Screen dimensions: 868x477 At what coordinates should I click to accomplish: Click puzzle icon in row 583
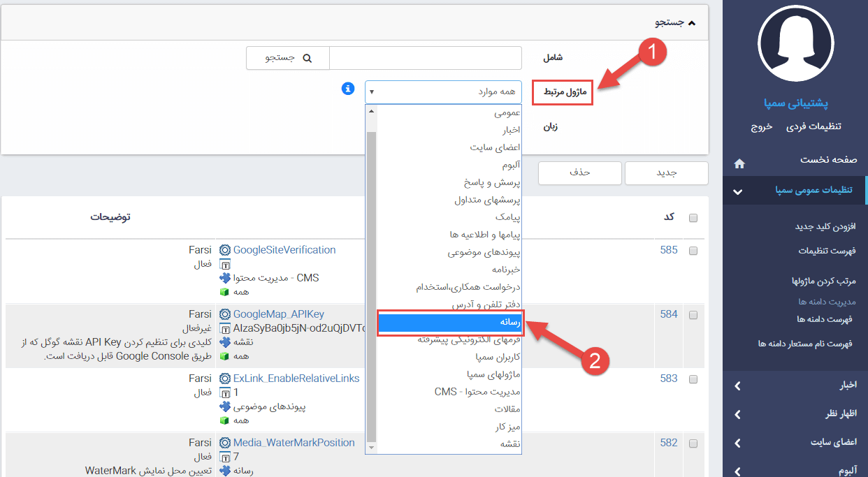(225, 406)
